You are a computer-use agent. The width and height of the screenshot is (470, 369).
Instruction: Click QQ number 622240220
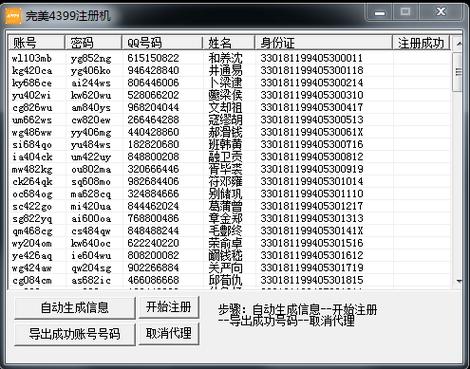[153, 243]
